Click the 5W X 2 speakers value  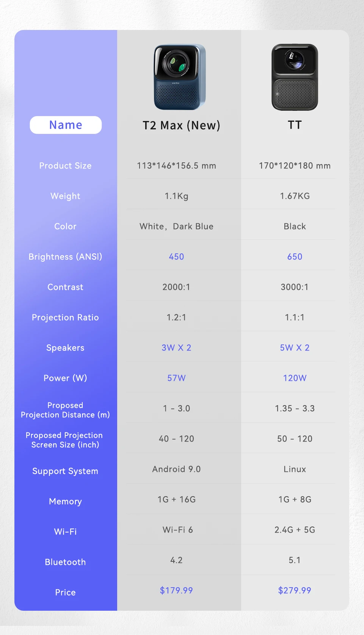coord(295,348)
